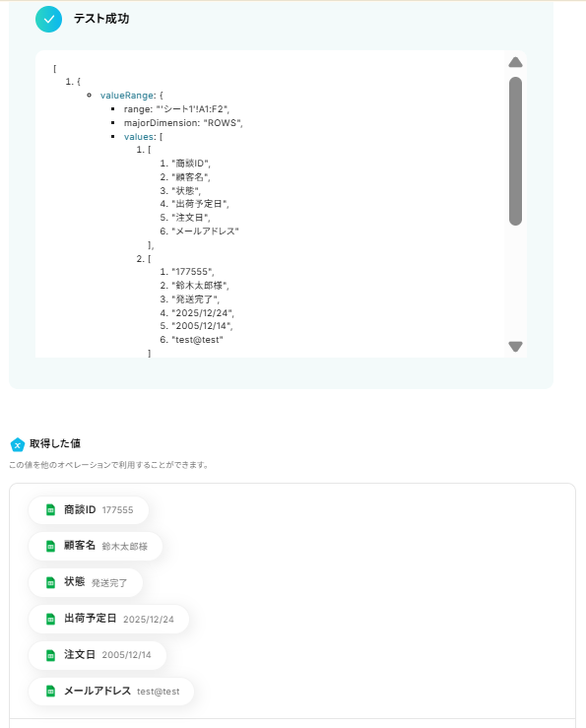
Task: Click the sheet icon on 商談ID chip
Action: (x=50, y=509)
